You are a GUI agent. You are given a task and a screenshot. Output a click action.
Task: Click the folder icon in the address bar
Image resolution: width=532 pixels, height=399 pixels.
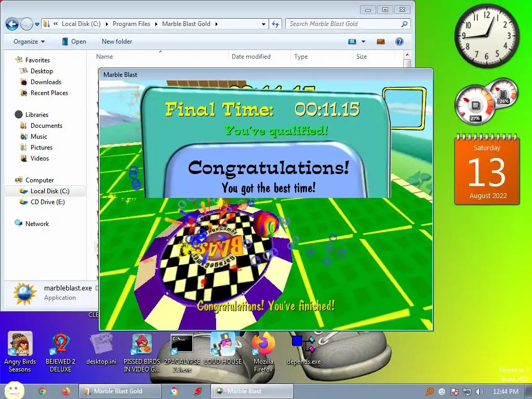pos(47,24)
